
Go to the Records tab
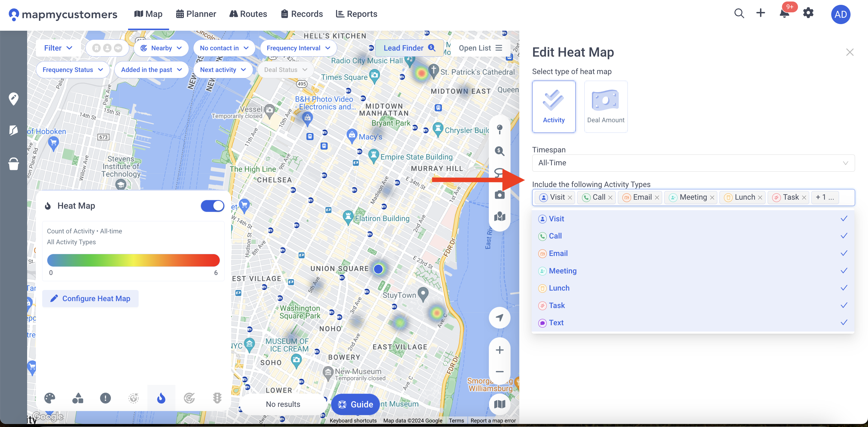[x=302, y=14]
